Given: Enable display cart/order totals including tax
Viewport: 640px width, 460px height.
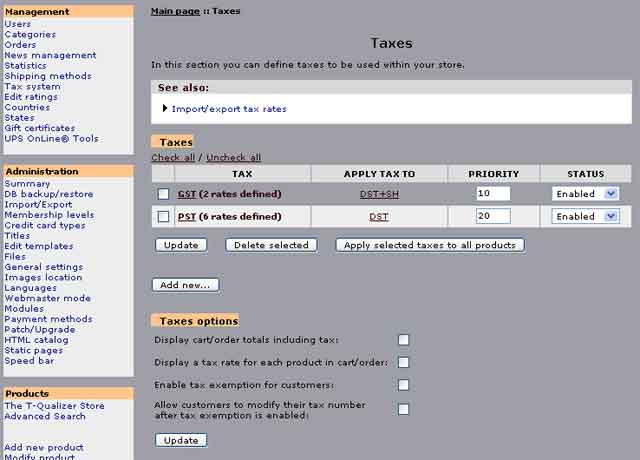Looking at the screenshot, I should point(404,340).
